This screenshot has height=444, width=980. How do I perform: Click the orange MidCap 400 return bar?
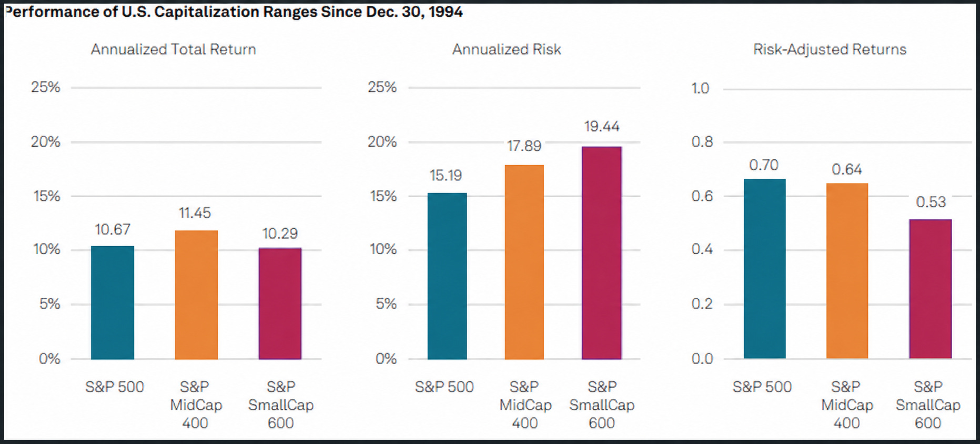196,295
